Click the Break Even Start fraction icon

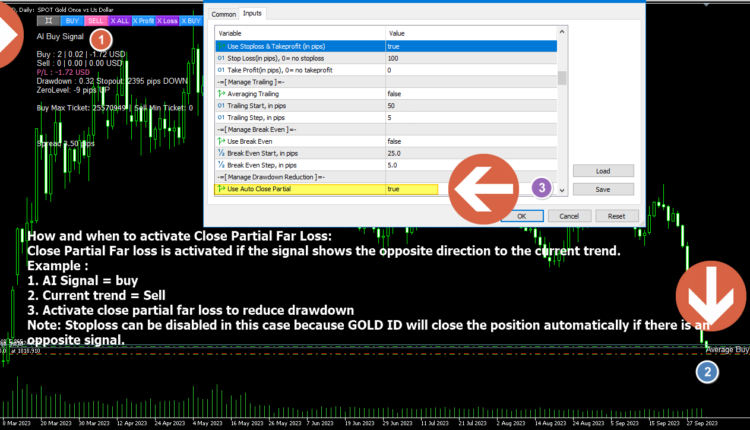(222, 153)
